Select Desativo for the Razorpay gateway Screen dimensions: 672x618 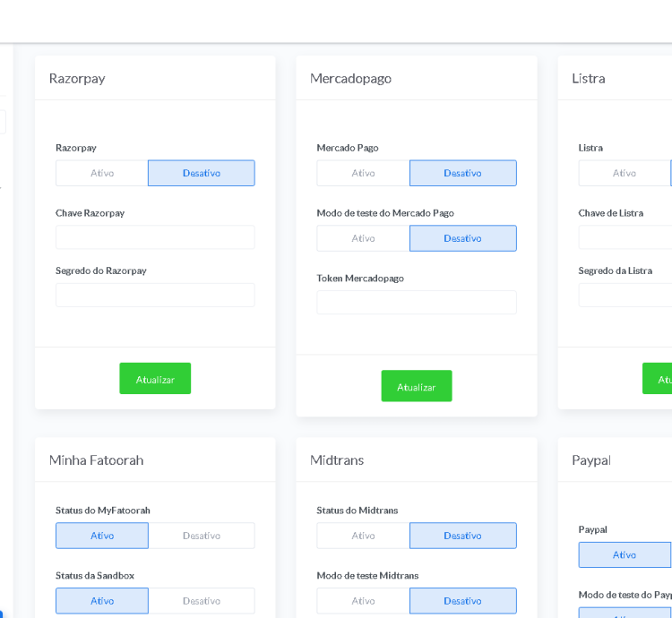pos(202,173)
